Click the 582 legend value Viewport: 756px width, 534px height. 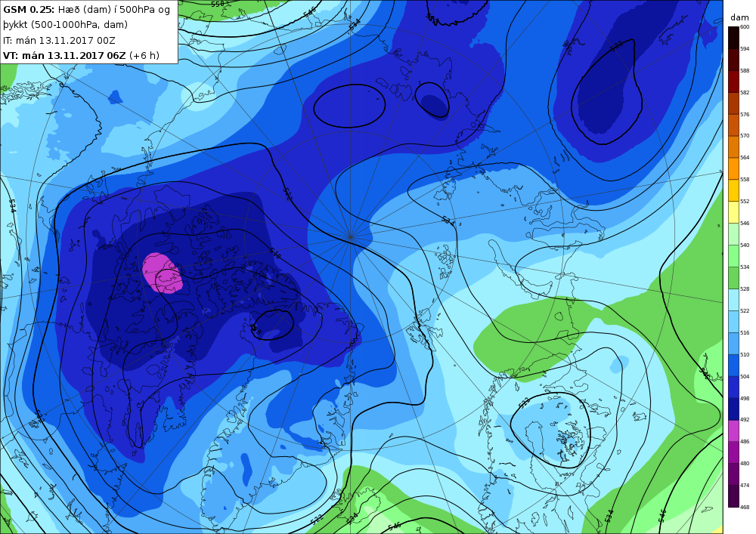745,92
